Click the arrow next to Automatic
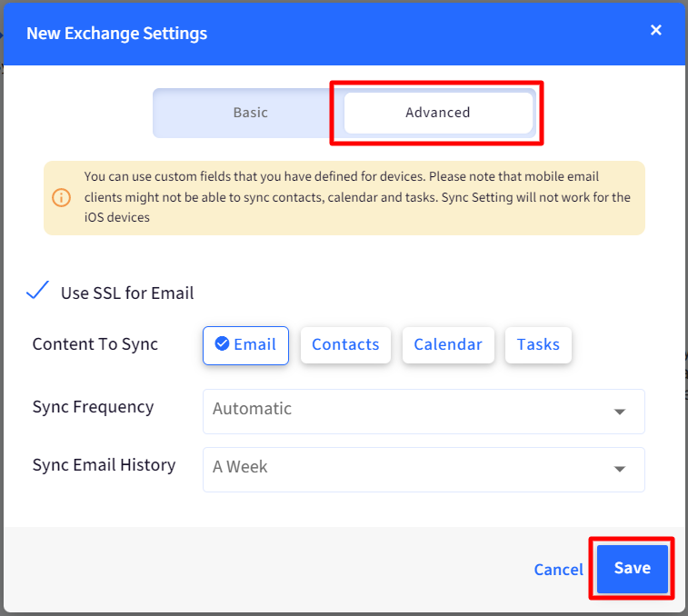 coord(620,412)
